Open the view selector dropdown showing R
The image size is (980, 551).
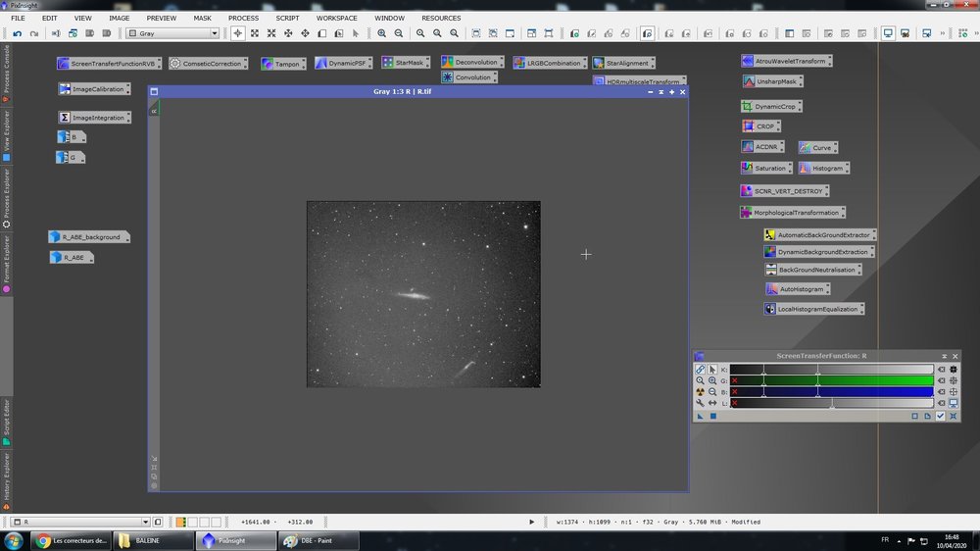(x=145, y=522)
